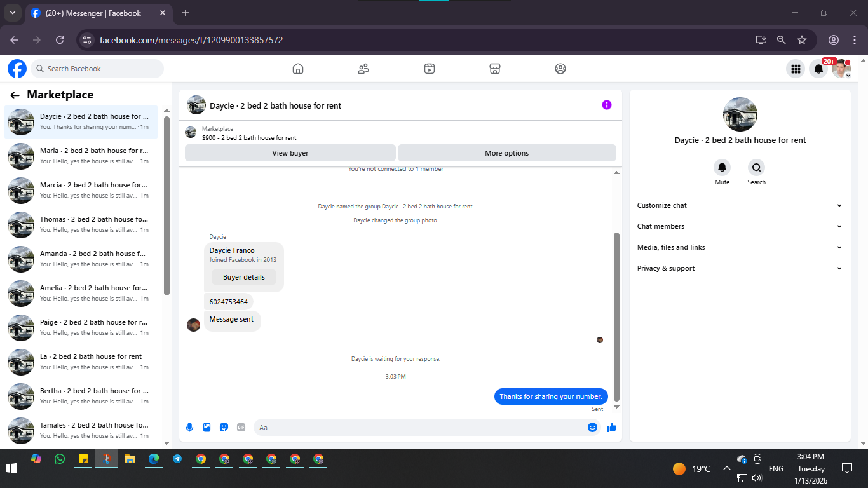Open a new browser tab
The image size is (868, 488).
(x=186, y=13)
